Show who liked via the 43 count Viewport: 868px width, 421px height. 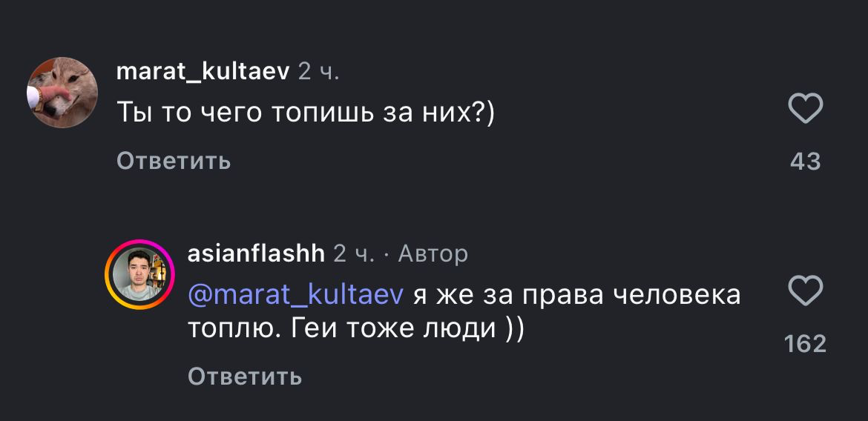click(x=805, y=161)
